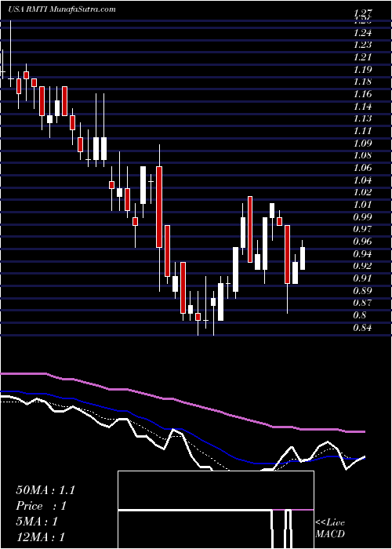Image resolution: width=392 pixels, height=549 pixels.
Task: Click the 1.23 price axis label
Action: click(x=362, y=45)
